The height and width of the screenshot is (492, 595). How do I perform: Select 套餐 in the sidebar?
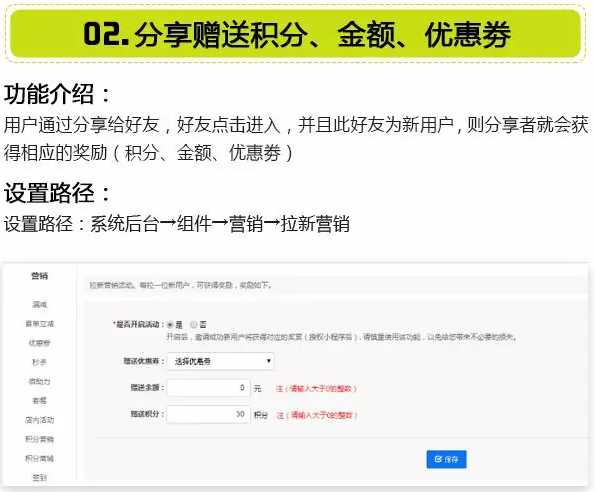pos(39,401)
